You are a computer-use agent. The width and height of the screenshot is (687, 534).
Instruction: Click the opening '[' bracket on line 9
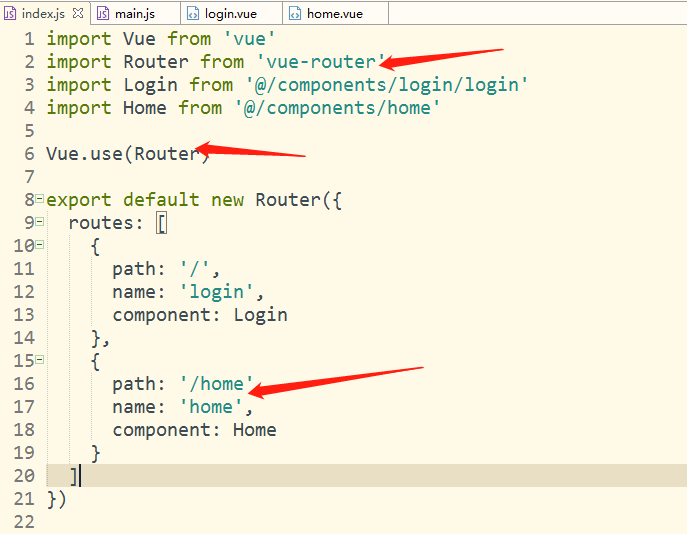162,223
